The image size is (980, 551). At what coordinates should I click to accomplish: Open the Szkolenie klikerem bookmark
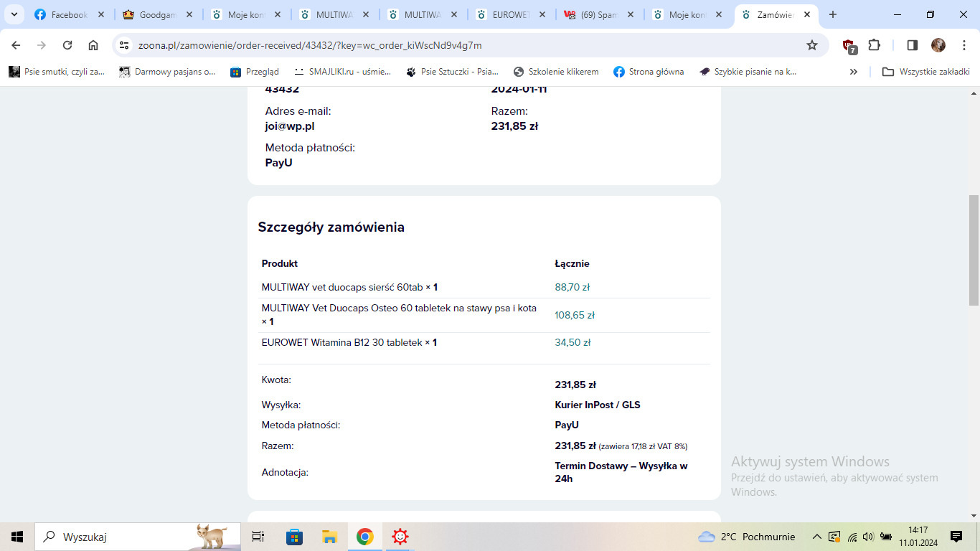pyautogui.click(x=556, y=72)
